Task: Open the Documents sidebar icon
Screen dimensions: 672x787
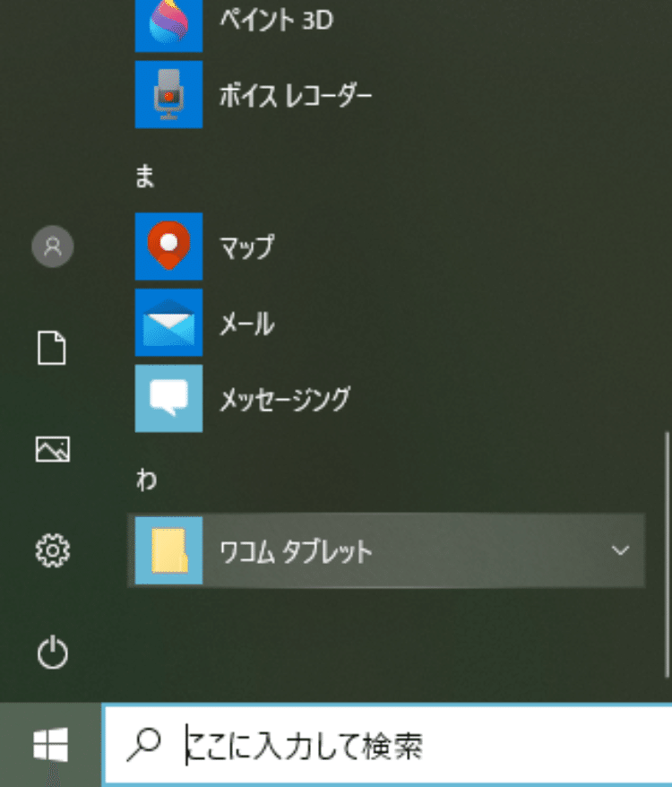Action: [52, 347]
